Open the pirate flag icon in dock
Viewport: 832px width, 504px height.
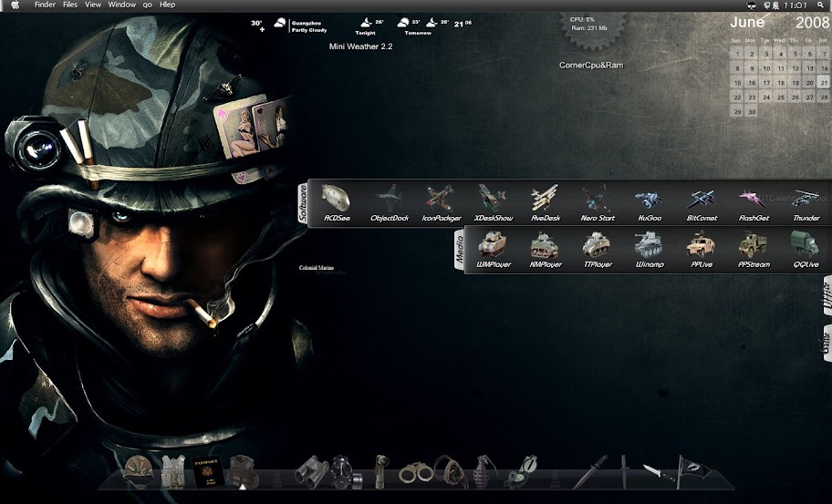tap(694, 472)
